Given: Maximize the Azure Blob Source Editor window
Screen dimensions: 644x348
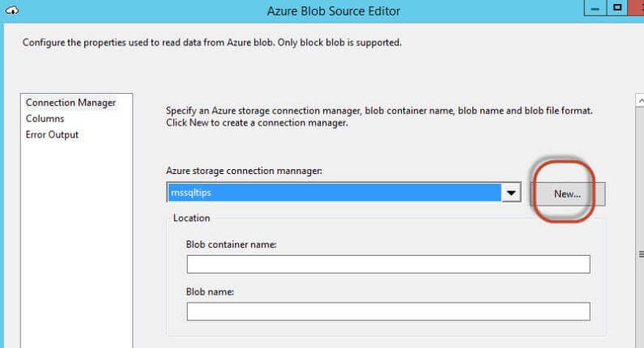Looking at the screenshot, I should [x=617, y=8].
